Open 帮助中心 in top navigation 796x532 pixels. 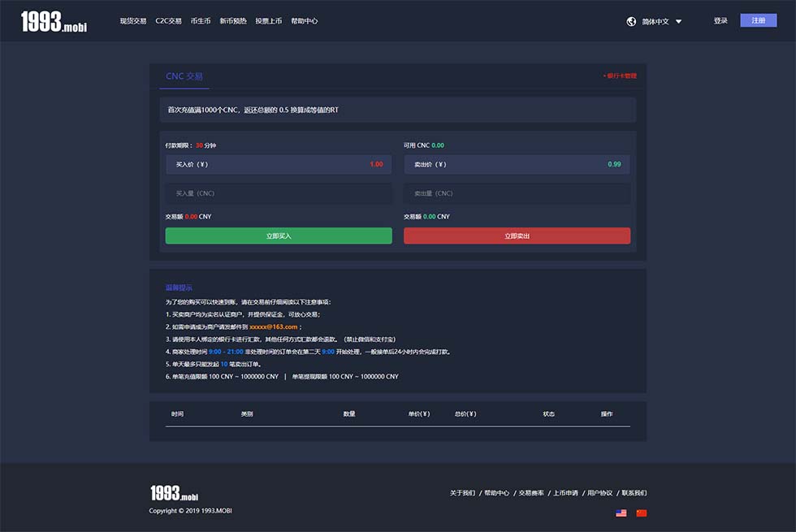click(x=304, y=21)
